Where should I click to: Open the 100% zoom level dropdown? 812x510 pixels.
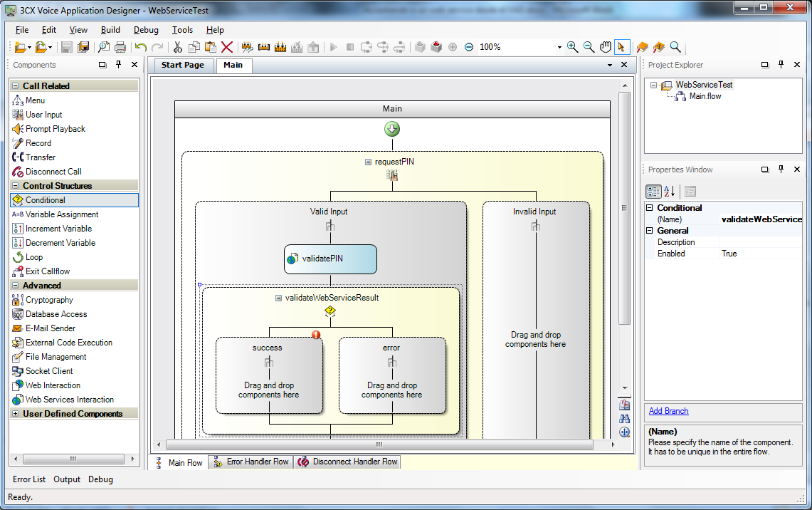tap(559, 47)
